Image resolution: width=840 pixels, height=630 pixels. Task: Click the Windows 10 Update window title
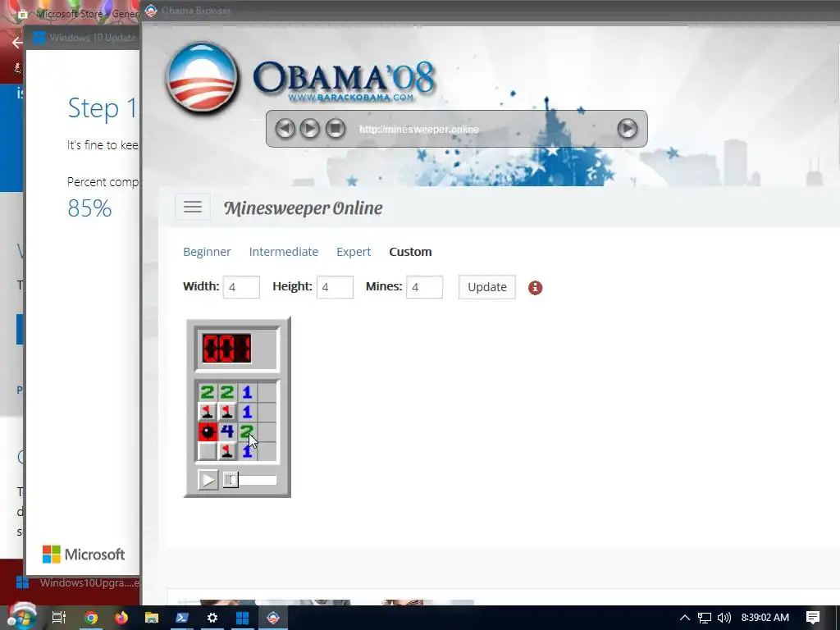point(94,38)
